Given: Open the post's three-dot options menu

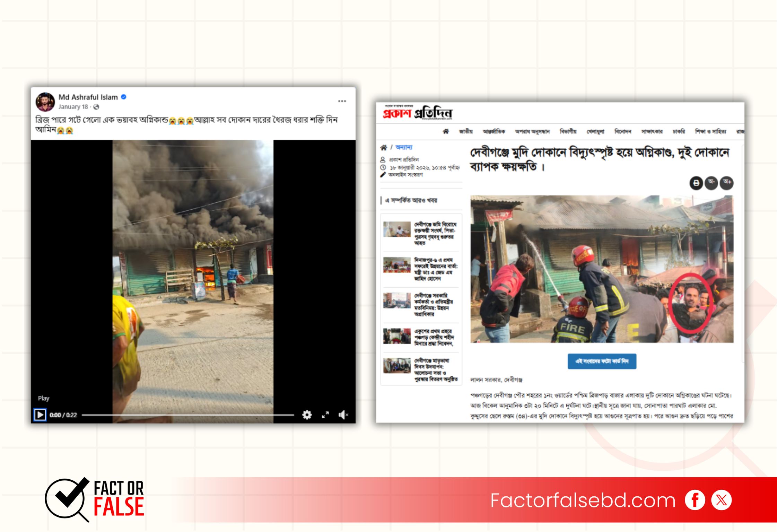Looking at the screenshot, I should click(342, 101).
